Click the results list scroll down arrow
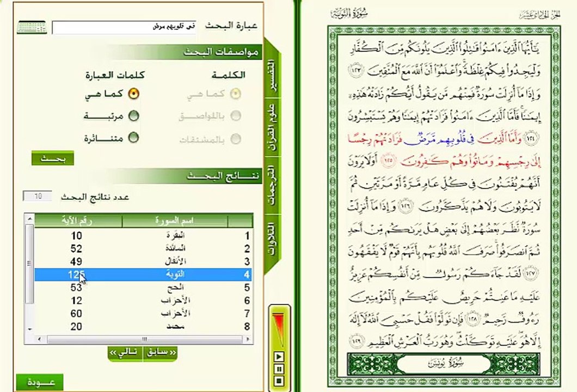577x392 pixels. [30, 329]
